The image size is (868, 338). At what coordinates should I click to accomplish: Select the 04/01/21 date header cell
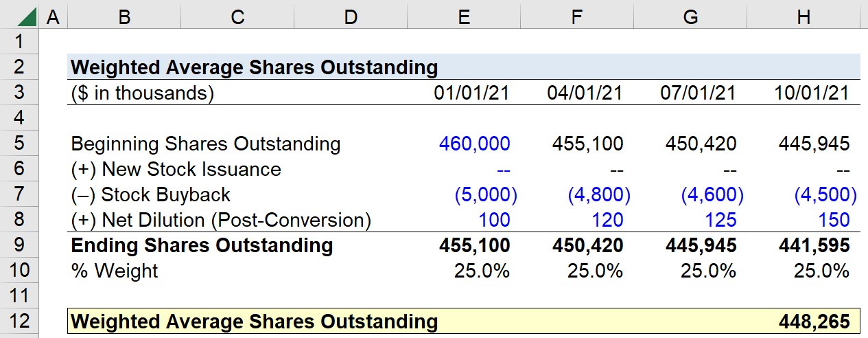click(x=585, y=93)
